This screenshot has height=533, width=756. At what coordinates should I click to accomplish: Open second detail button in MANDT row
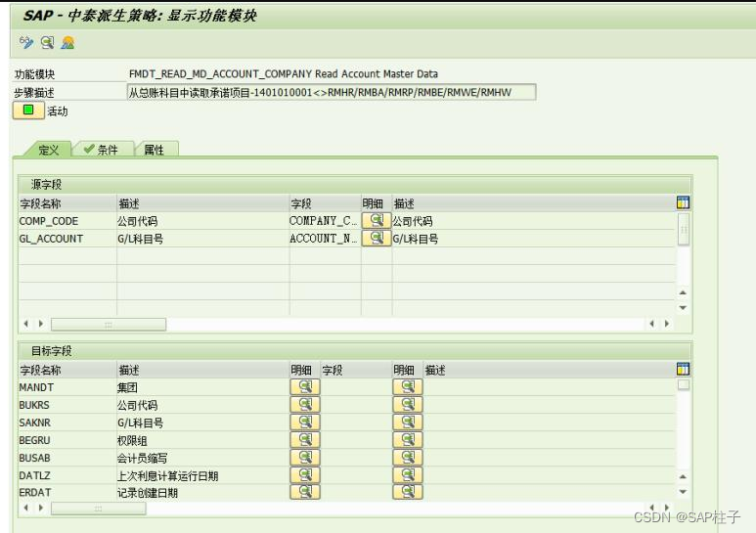pos(408,386)
